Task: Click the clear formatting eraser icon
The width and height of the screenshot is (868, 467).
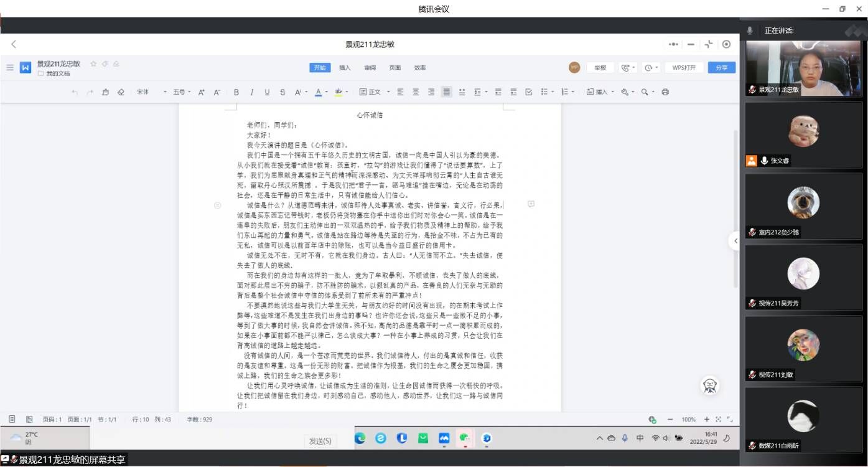Action: point(121,92)
